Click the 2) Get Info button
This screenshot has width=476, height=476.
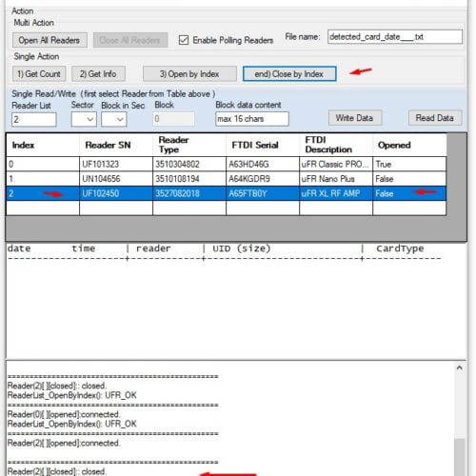[x=98, y=74]
